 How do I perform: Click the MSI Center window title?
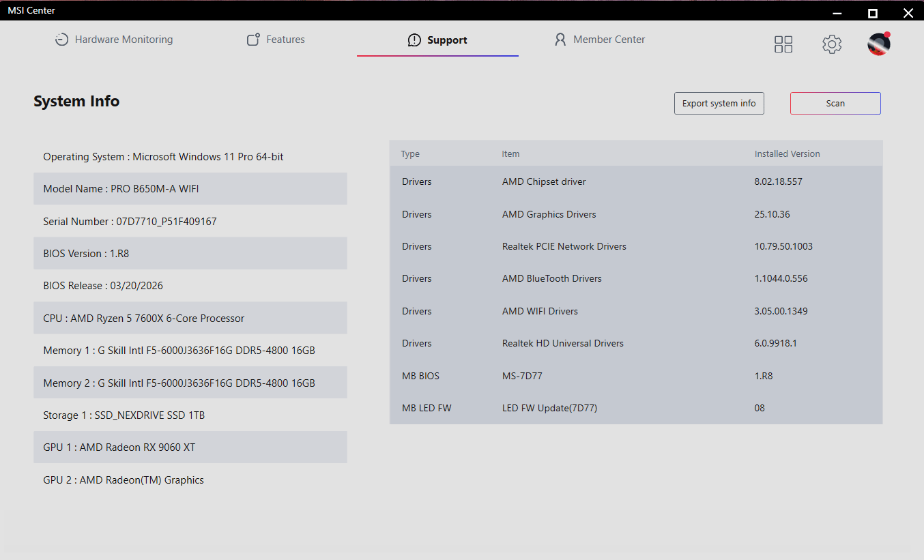pyautogui.click(x=31, y=10)
